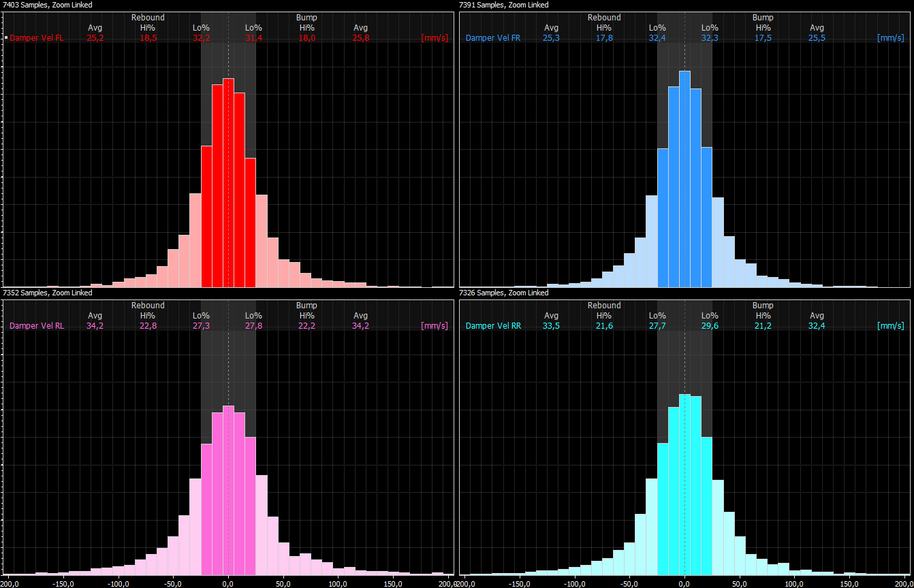The height and width of the screenshot is (588, 914).
Task: Click the tallest red bar in FL histogram
Action: click(228, 182)
